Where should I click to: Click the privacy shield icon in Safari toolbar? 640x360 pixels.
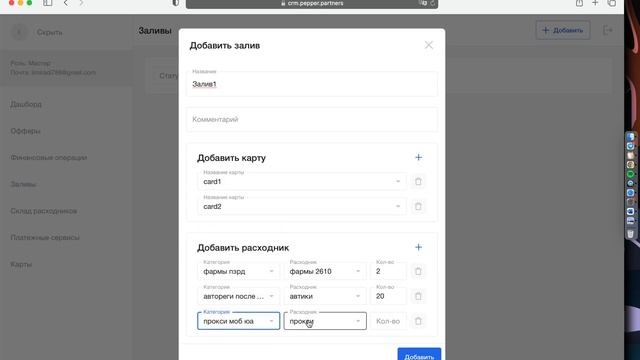(176, 3)
